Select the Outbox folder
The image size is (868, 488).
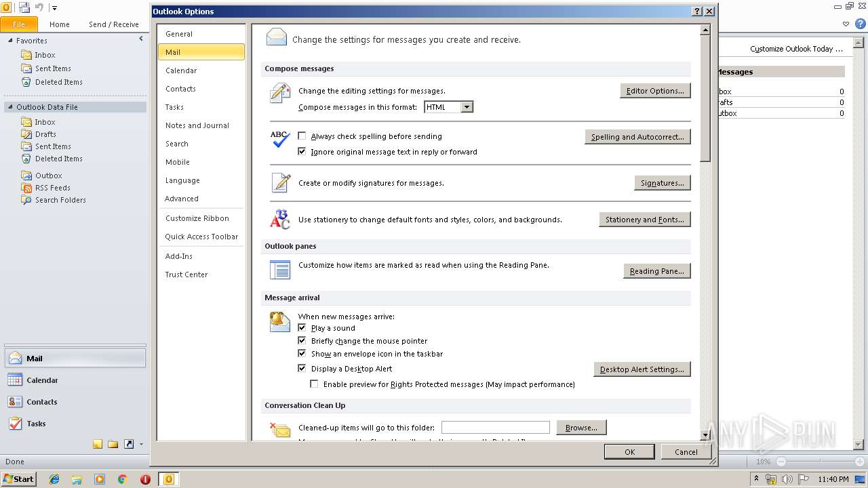coord(49,176)
